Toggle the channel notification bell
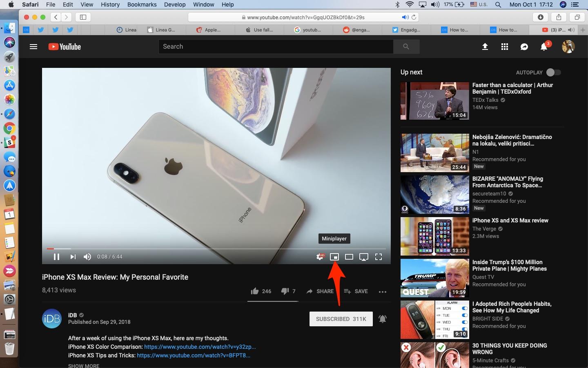This screenshot has width=588, height=368. tap(383, 319)
